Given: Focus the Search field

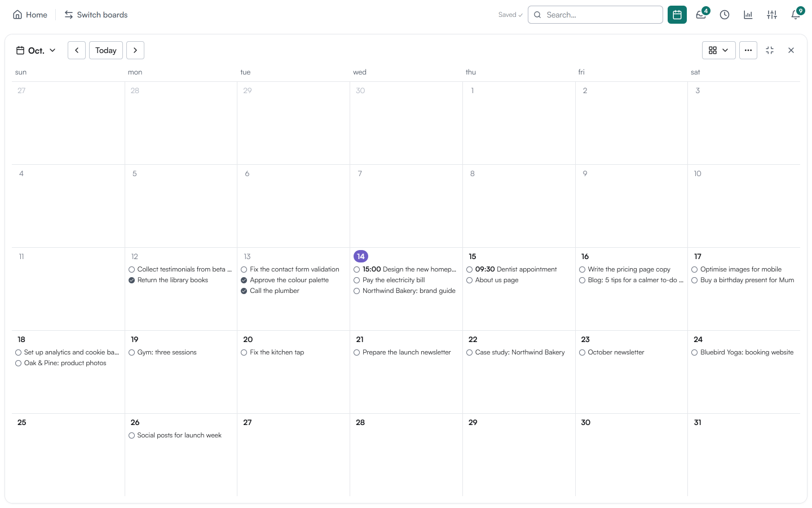Looking at the screenshot, I should pos(595,15).
